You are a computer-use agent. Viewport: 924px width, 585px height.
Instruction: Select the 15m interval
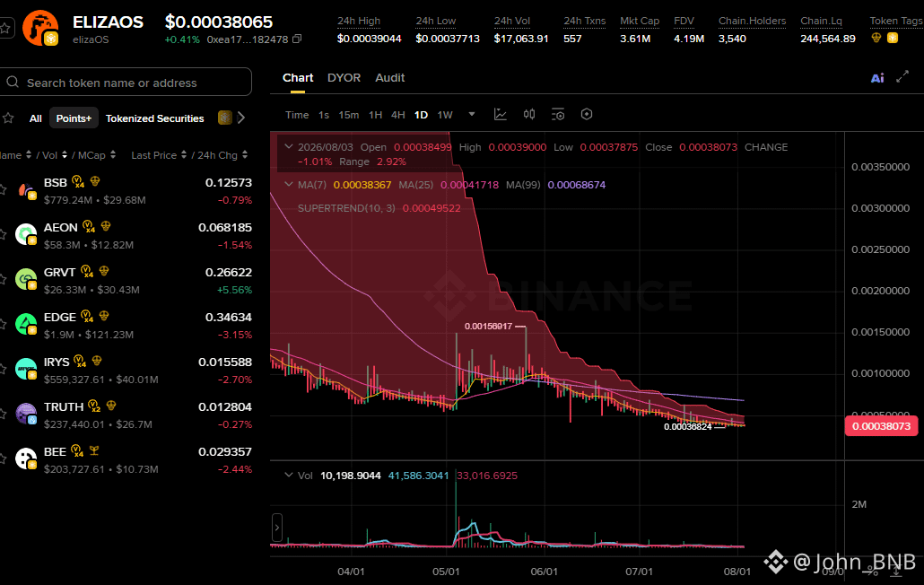click(x=348, y=115)
